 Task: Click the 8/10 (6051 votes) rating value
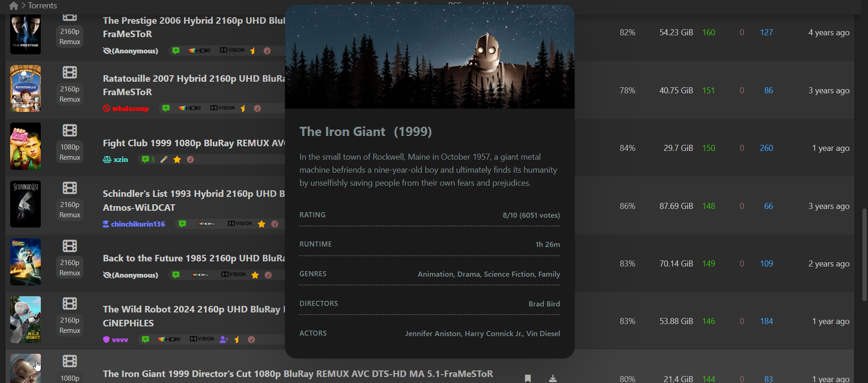click(x=531, y=215)
